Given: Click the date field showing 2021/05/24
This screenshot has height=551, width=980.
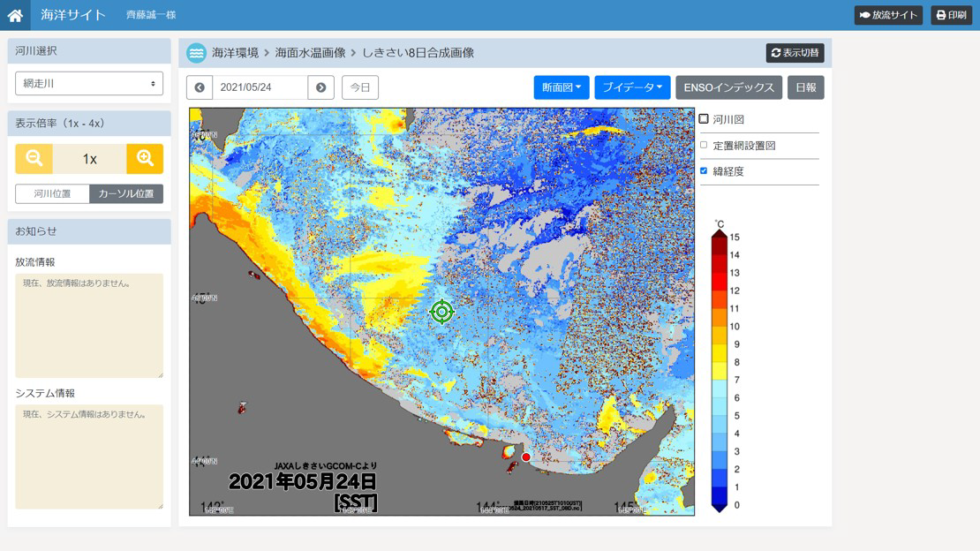Looking at the screenshot, I should tap(260, 87).
